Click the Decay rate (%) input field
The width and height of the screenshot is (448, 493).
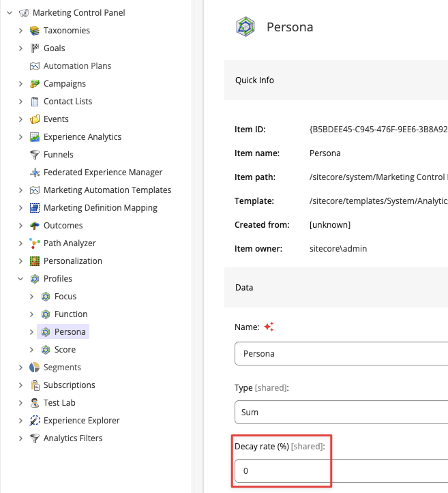[x=342, y=470]
